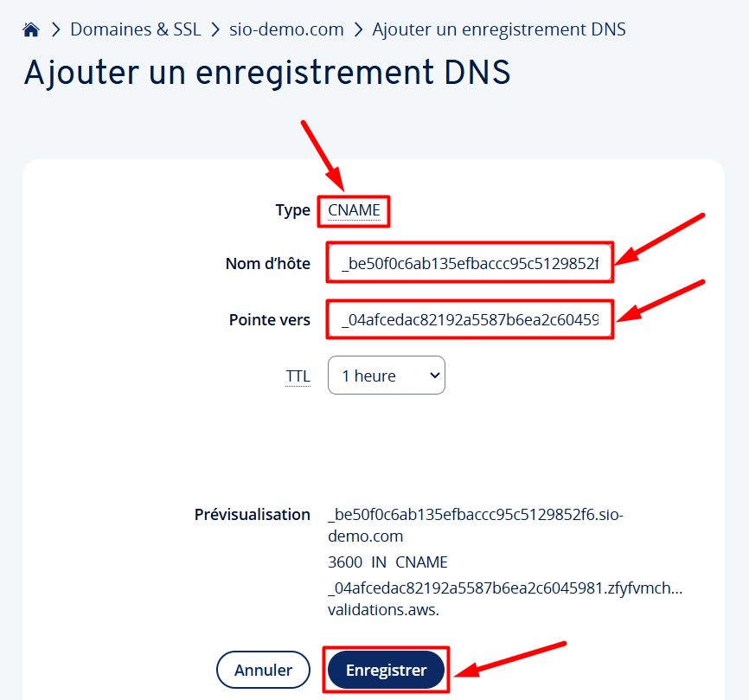Click the chevron before Ajouter un enregistrement breadcrumb
749x700 pixels.
tap(358, 29)
